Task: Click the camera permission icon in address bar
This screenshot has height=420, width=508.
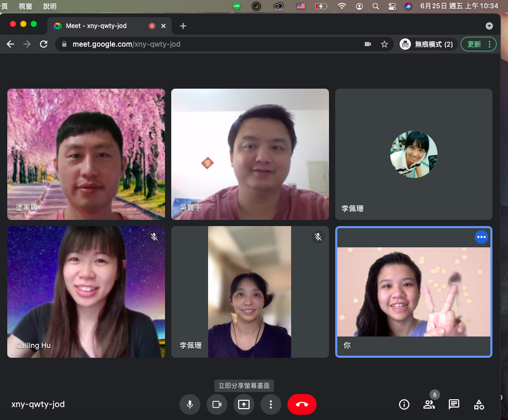Action: point(368,44)
